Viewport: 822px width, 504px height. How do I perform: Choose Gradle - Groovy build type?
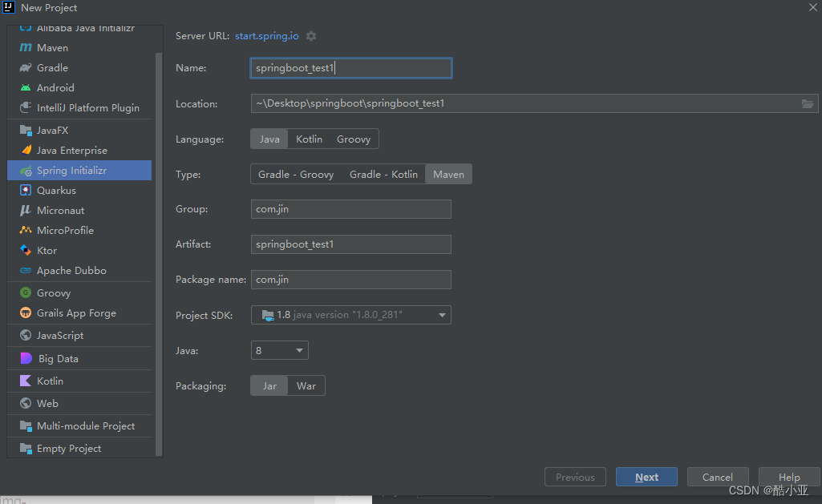(296, 175)
